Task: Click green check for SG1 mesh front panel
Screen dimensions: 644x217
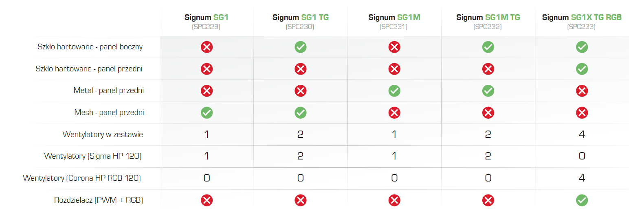Action: point(207,113)
